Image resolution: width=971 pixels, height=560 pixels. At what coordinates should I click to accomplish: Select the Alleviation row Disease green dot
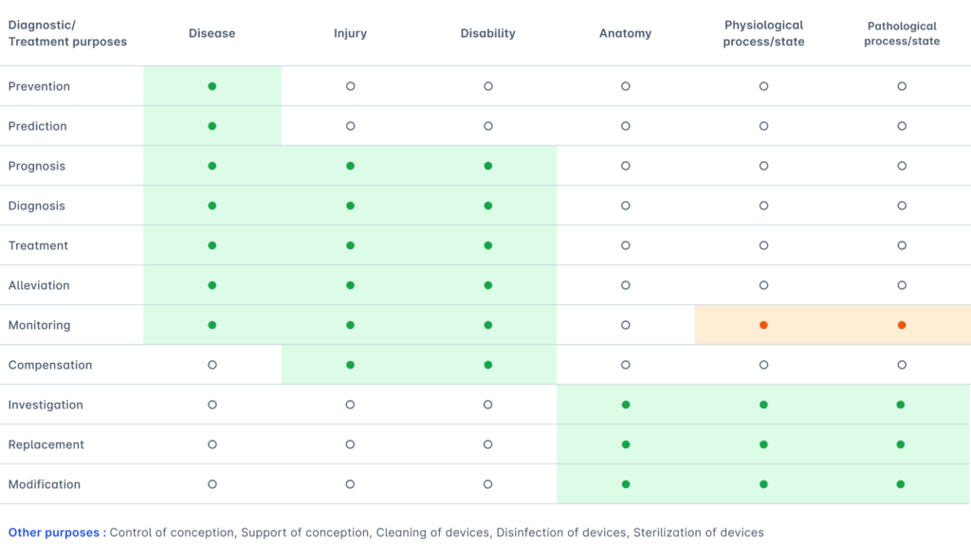(212, 285)
